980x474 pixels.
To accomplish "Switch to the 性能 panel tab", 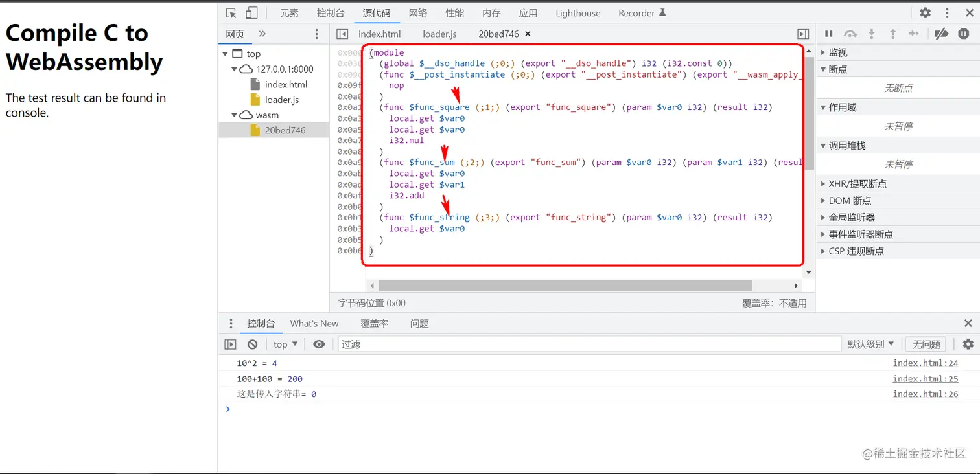I will pyautogui.click(x=454, y=13).
